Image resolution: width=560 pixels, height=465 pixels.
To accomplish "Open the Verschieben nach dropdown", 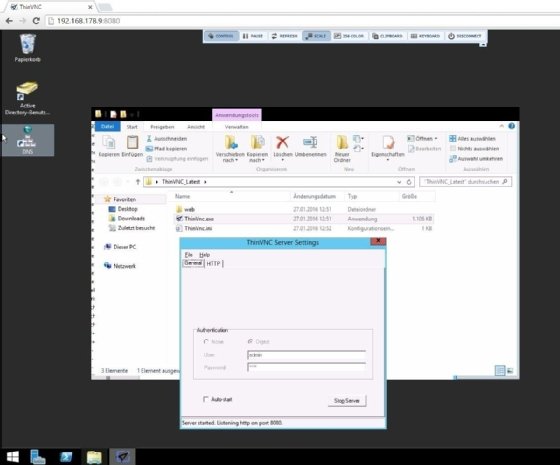I will click(x=230, y=149).
